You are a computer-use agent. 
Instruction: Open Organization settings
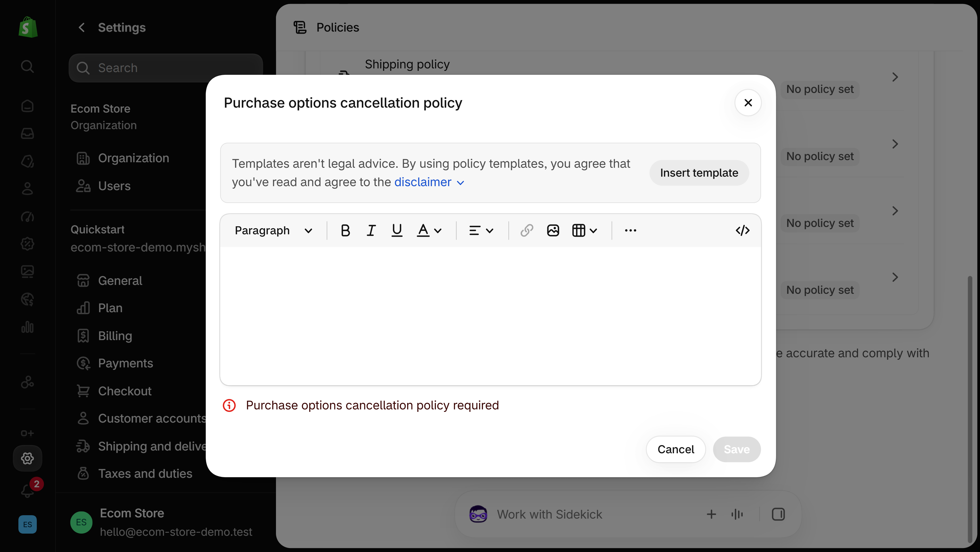[133, 158]
